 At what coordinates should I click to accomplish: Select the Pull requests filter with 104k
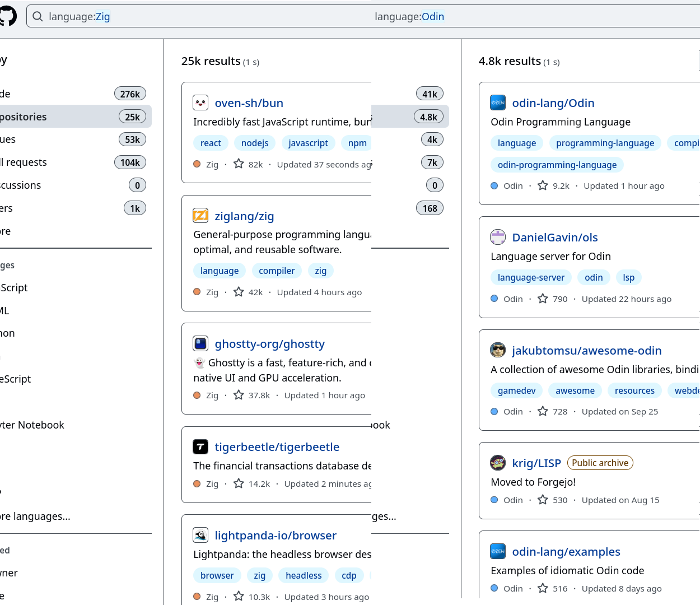(75, 162)
